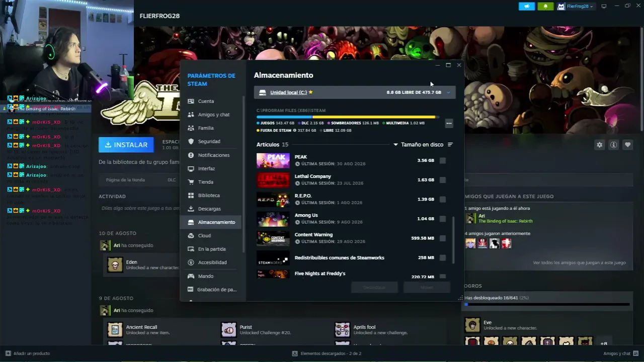Open the R.E.P.O. game thumbnail

coord(273,200)
